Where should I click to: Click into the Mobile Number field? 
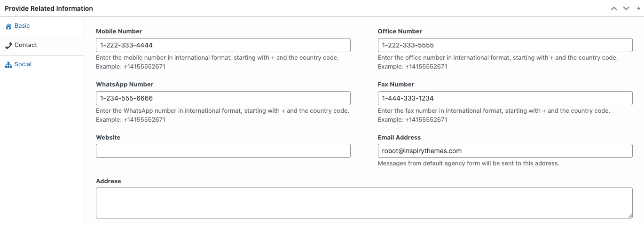pos(223,45)
